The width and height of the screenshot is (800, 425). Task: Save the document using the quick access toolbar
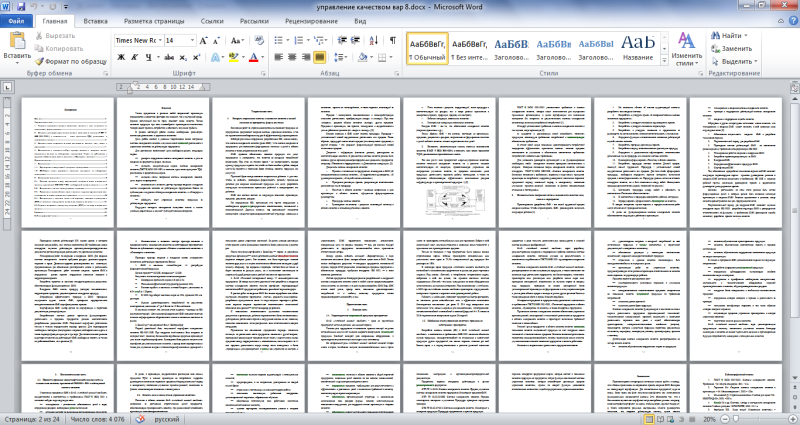(x=21, y=7)
